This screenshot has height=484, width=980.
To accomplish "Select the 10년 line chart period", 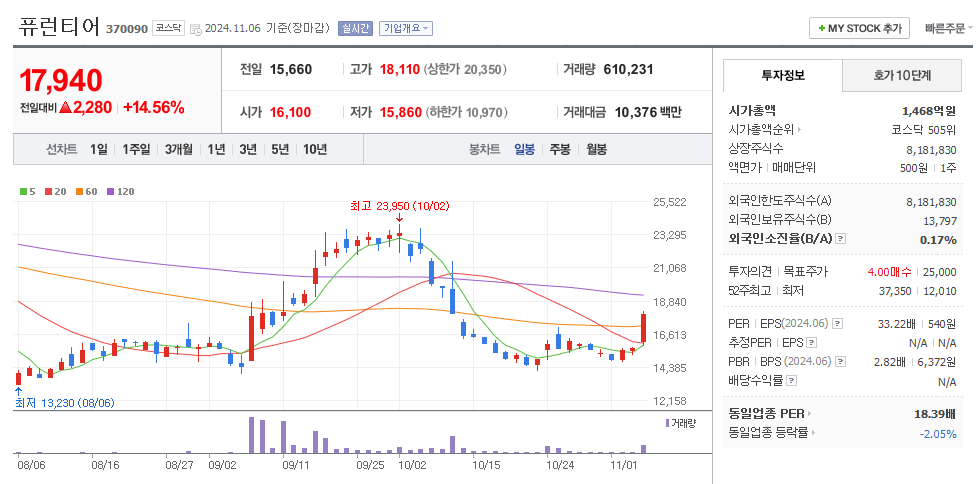I will (315, 149).
